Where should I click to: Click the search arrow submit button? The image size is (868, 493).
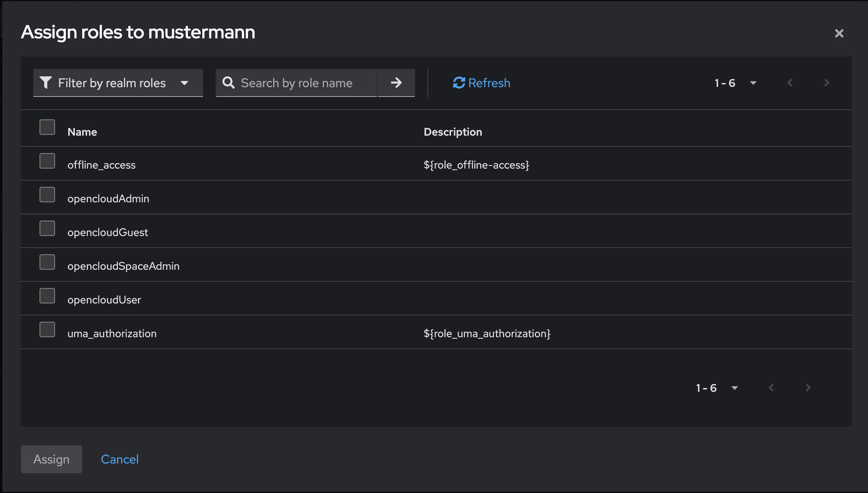tap(396, 83)
